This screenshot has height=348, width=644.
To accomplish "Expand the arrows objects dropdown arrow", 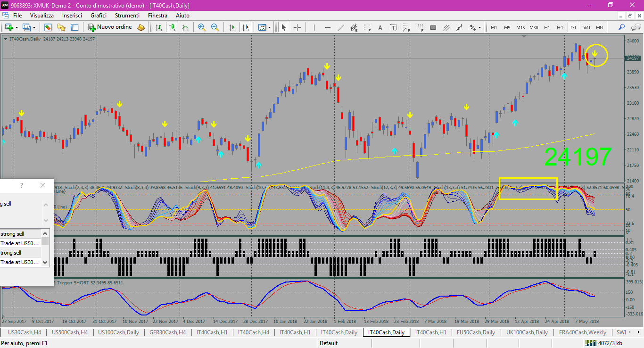I will click(x=480, y=27).
